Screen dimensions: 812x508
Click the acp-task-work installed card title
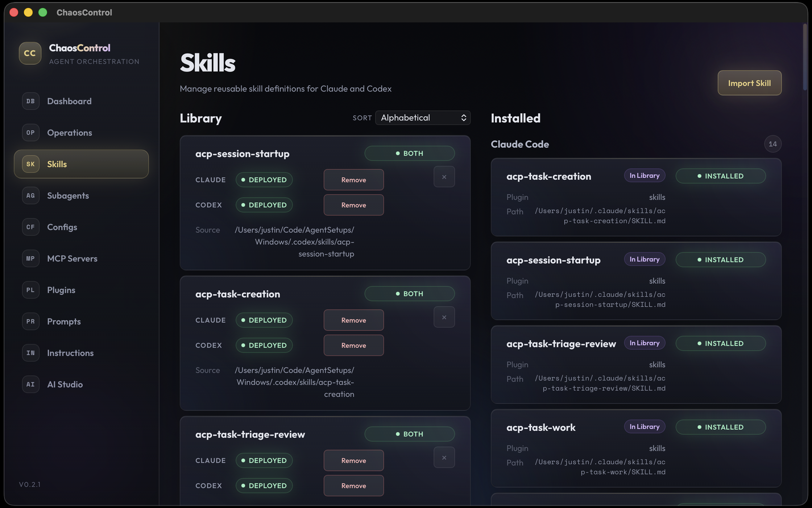541,428
